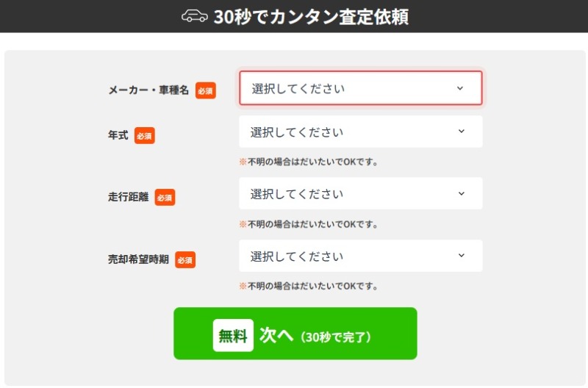Click the chevron arrow in the 売却希望時期 field
Screen dimensions: 588x388
click(x=462, y=256)
